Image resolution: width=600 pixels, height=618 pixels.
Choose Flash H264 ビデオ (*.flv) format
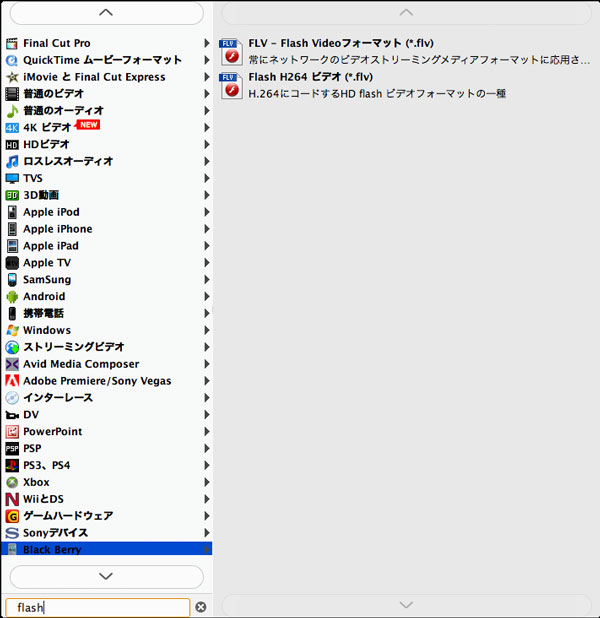[404, 85]
